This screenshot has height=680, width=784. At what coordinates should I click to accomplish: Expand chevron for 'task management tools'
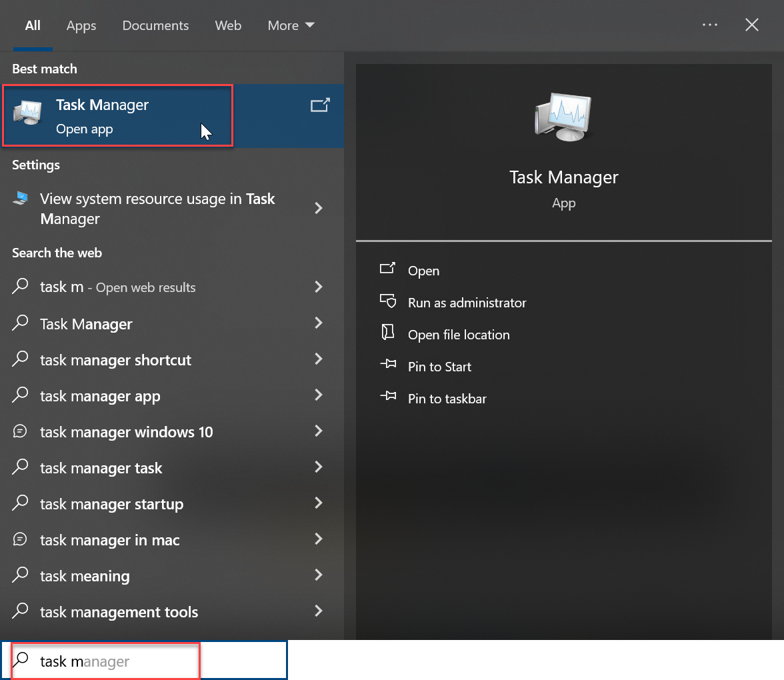(x=319, y=611)
